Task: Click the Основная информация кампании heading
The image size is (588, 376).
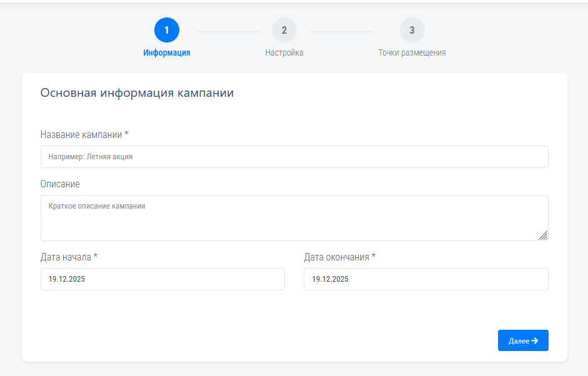Action: click(137, 93)
